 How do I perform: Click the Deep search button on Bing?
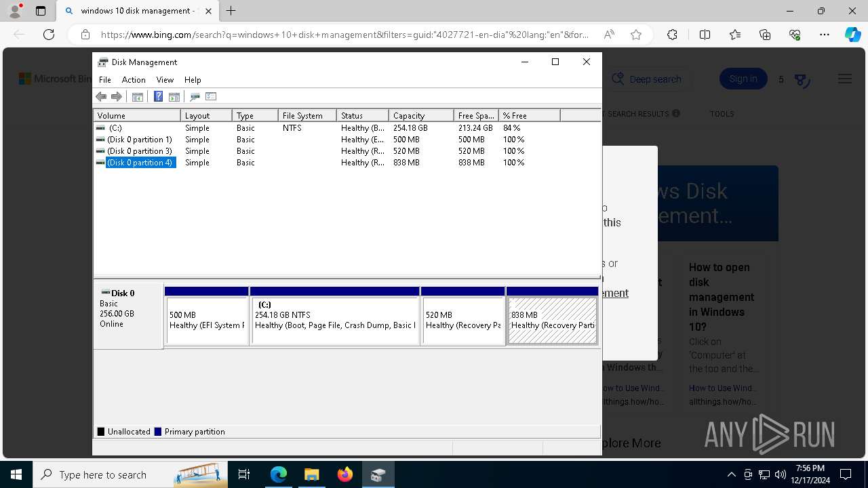click(x=647, y=79)
